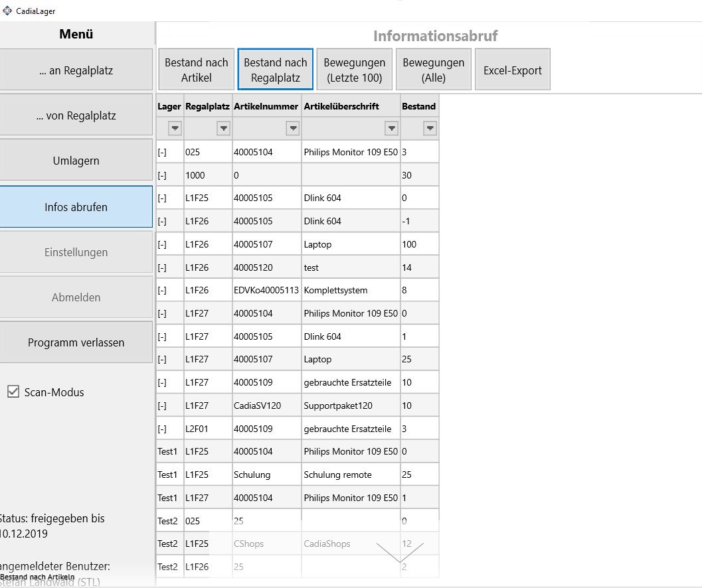Click the Excel-Export button
The width and height of the screenshot is (702, 588).
pyautogui.click(x=512, y=70)
